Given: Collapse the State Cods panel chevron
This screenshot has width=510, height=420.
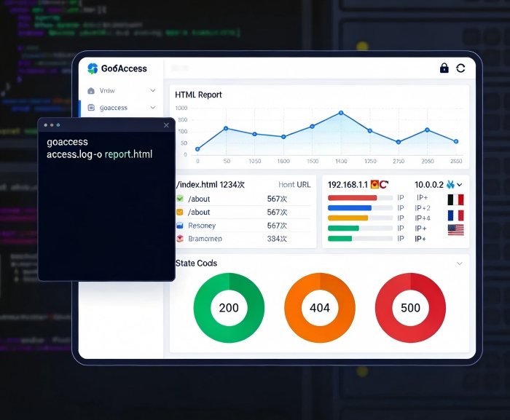Looking at the screenshot, I should tap(459, 264).
